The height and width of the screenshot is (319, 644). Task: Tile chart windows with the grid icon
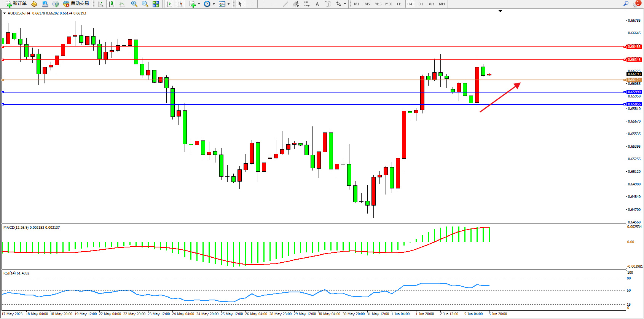(156, 4)
